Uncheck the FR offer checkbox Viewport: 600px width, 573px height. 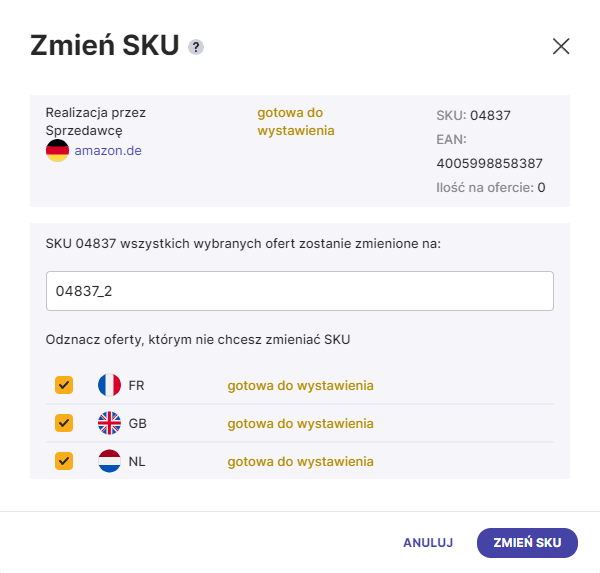coord(64,385)
